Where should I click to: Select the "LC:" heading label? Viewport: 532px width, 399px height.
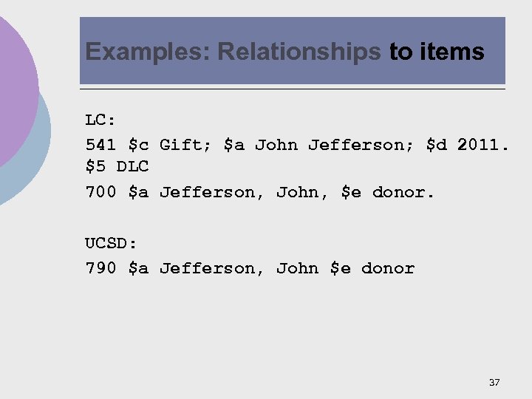(x=101, y=120)
